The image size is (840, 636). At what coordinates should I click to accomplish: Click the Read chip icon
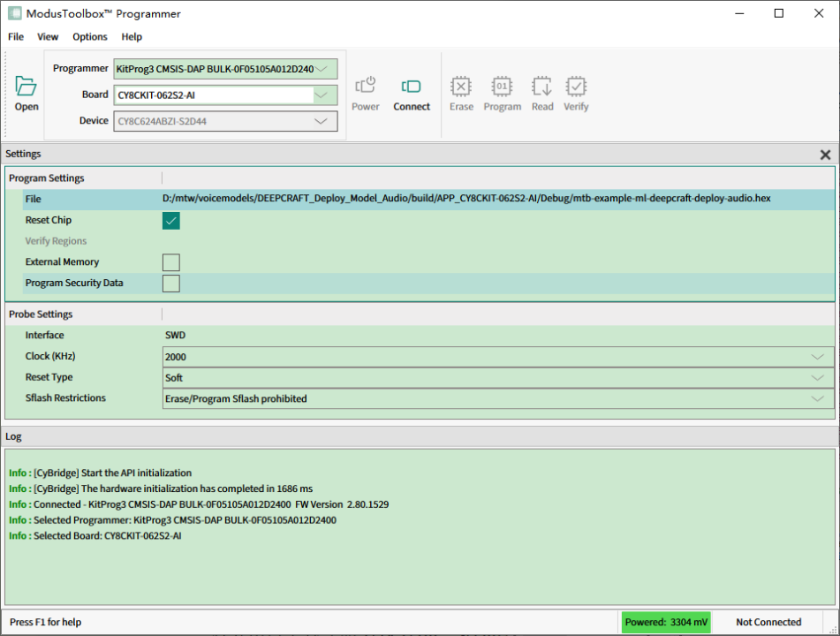(542, 94)
